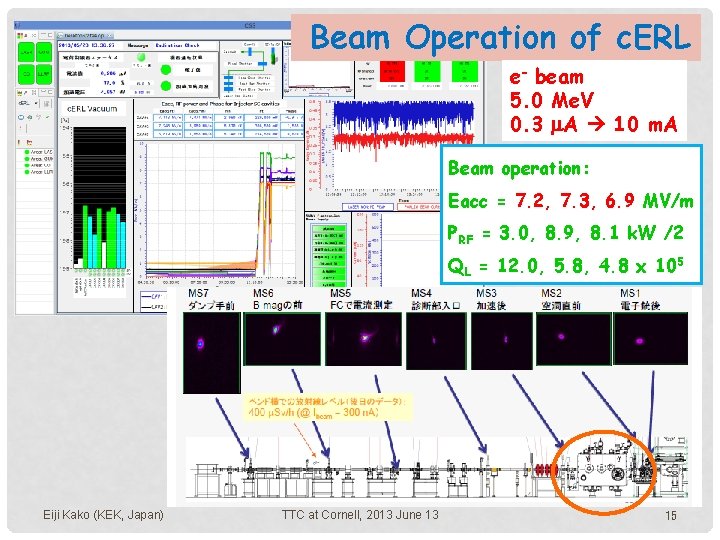Select the .opi display tab
Image resolution: width=720 pixels, height=540 pixels.
pos(84,35)
